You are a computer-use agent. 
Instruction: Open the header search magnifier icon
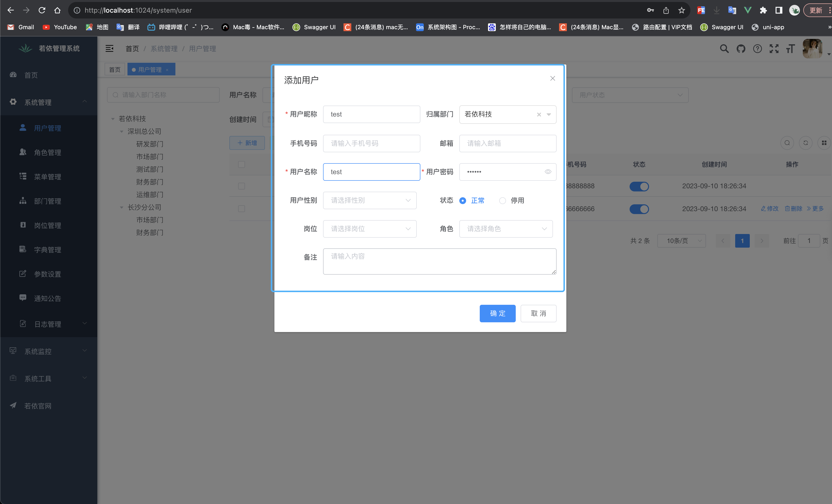(724, 49)
